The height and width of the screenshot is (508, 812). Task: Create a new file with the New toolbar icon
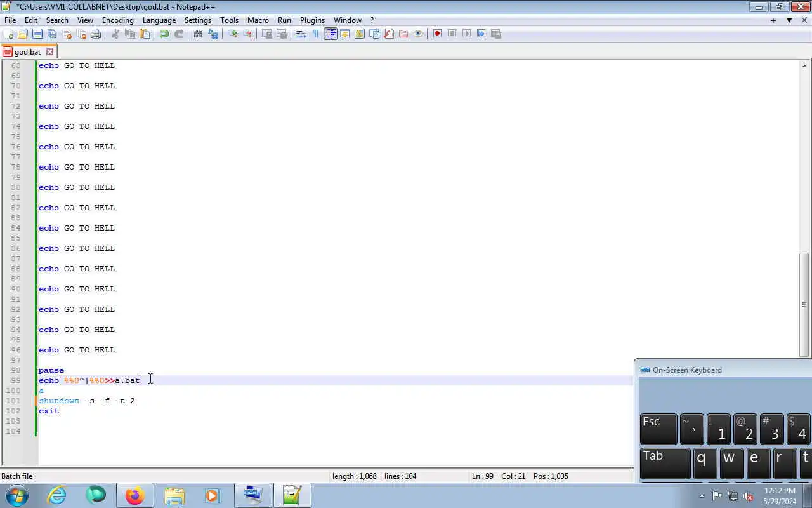coord(9,34)
